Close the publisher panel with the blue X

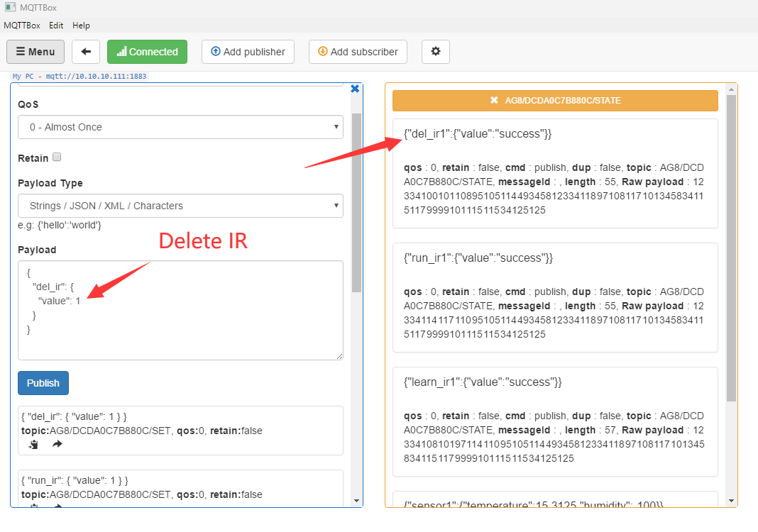[x=355, y=89]
